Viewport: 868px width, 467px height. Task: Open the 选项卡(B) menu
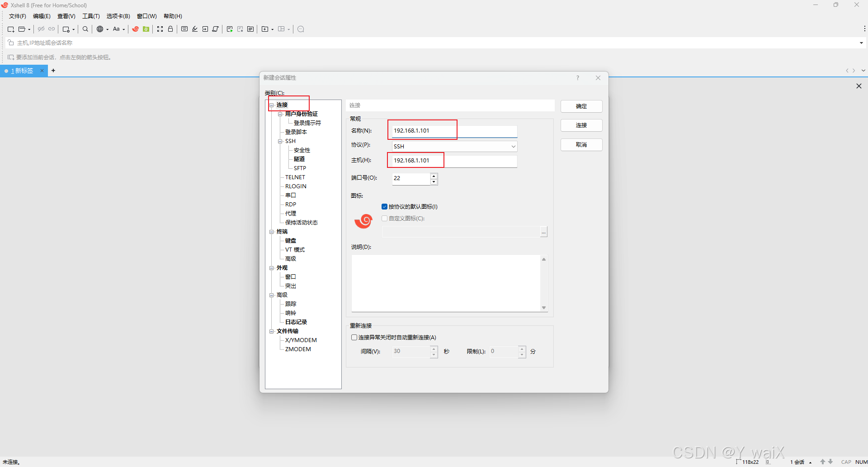coord(118,16)
